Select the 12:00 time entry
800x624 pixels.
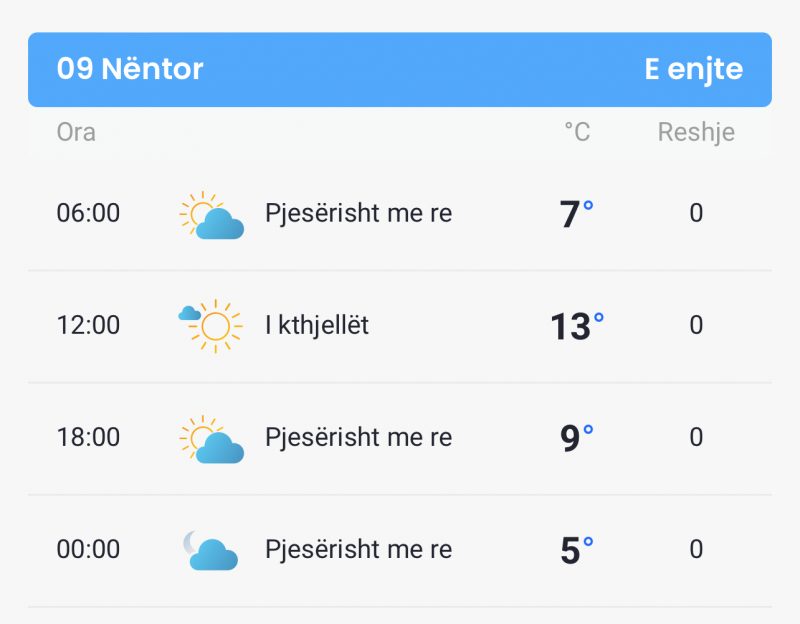pos(88,325)
